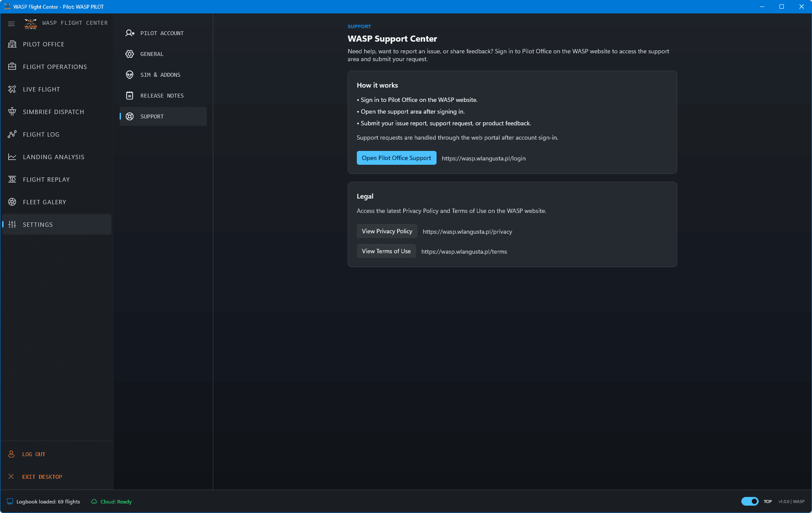
Task: Open the Sim & Addons settings tab
Action: pyautogui.click(x=163, y=75)
